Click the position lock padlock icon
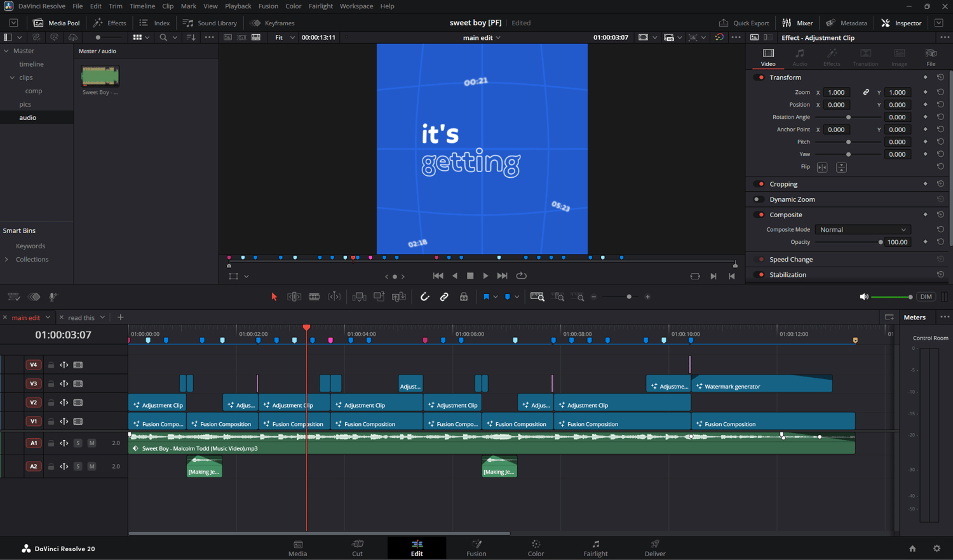This screenshot has width=953, height=560. click(x=464, y=297)
